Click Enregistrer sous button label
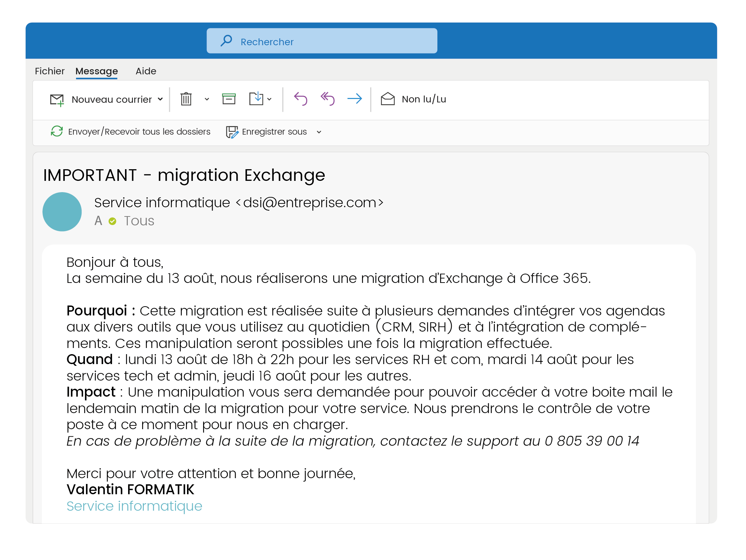Viewport: 746px width, 560px height. tap(274, 132)
